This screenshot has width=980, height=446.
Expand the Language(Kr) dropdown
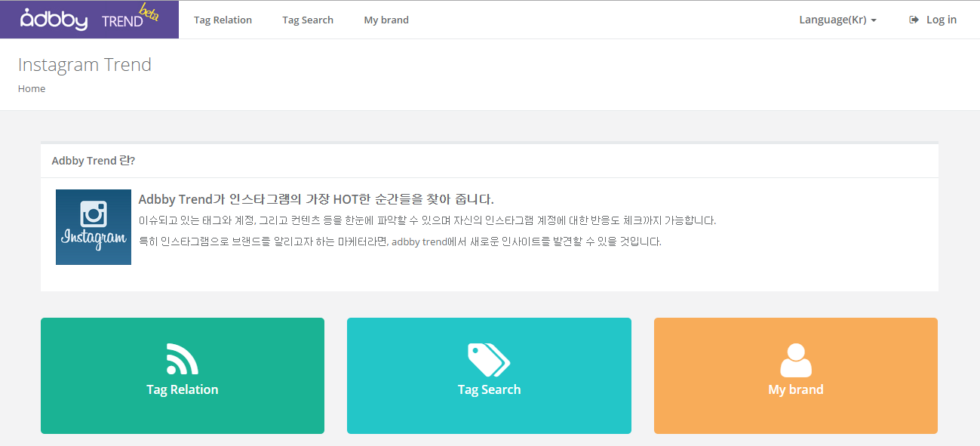[837, 20]
